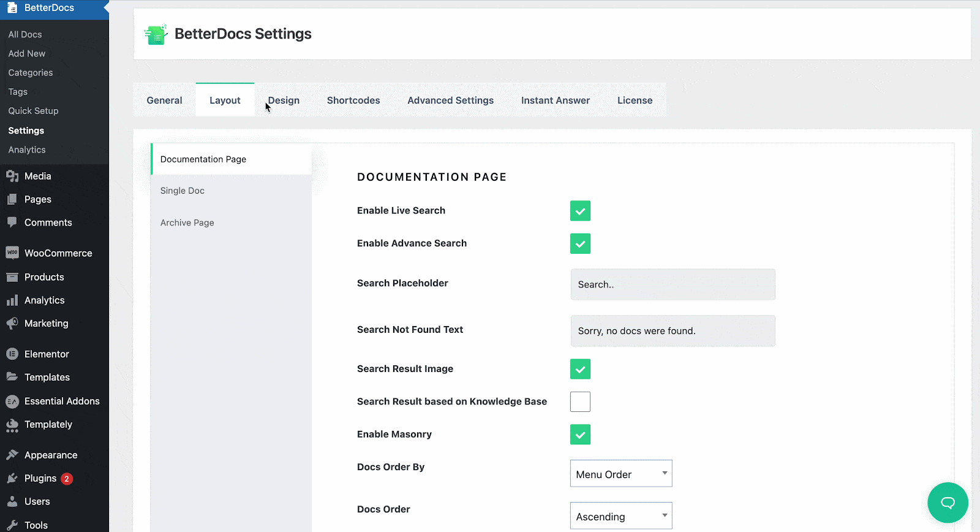This screenshot has height=532, width=980.
Task: Open the Single Doc section
Action: 231,191
